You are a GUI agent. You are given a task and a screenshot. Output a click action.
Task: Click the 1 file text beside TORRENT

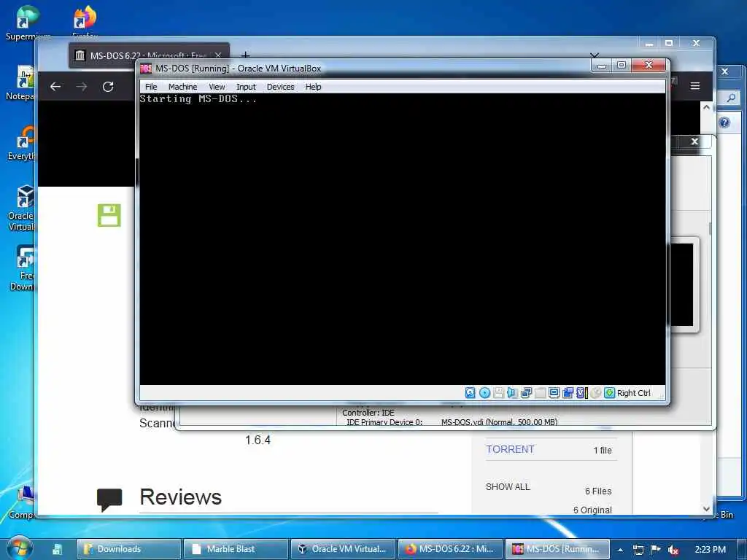point(602,450)
